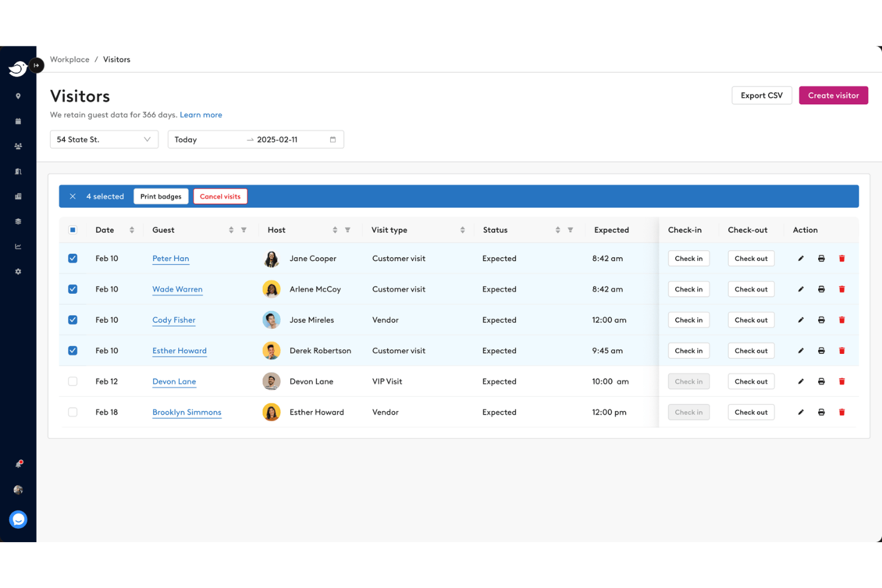Uncheck the Peter Han row checkbox
This screenshot has height=588, width=882.
(73, 259)
